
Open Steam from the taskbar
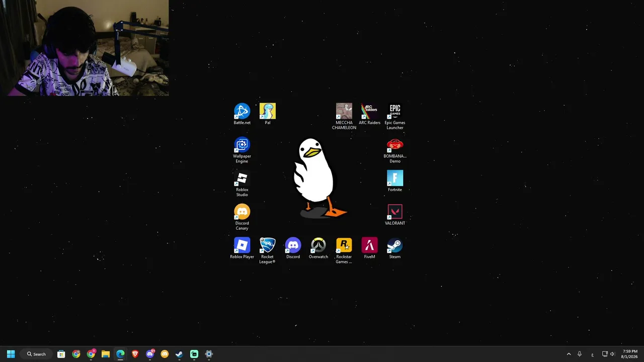pos(180,354)
